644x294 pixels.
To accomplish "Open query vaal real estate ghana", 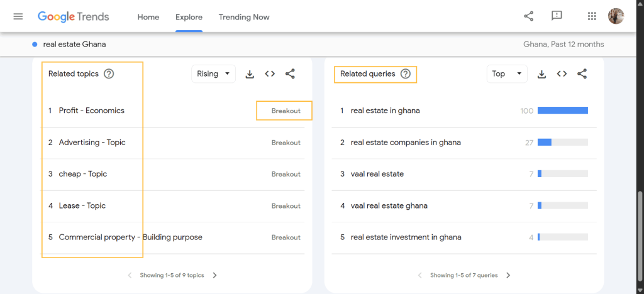I will coord(389,206).
